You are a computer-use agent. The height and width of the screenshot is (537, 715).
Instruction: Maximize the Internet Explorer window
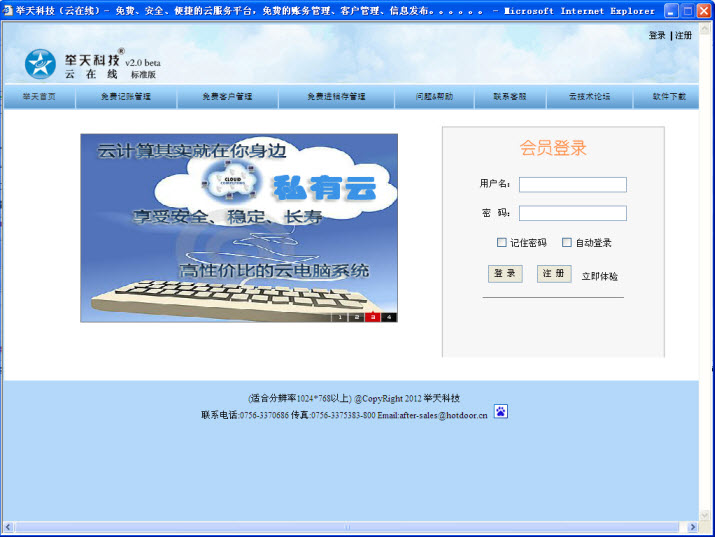[688, 10]
